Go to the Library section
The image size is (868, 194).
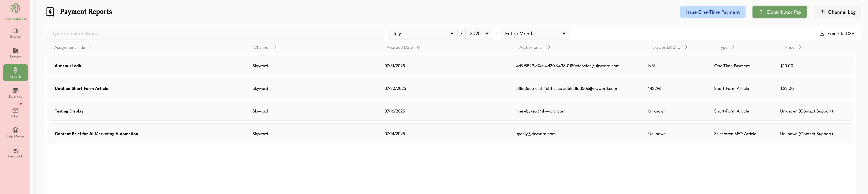(x=15, y=53)
